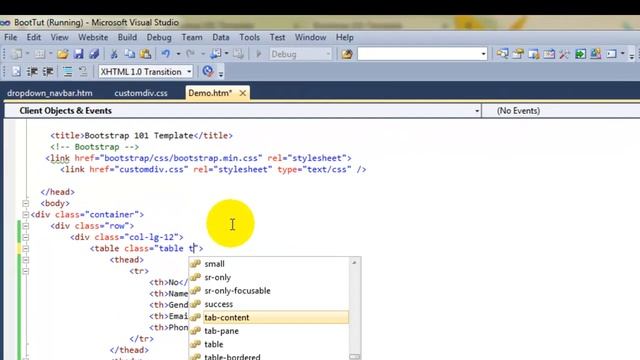The image size is (640, 360).
Task: Click the Format Document icon in HTML toolbar
Action: click(16, 72)
